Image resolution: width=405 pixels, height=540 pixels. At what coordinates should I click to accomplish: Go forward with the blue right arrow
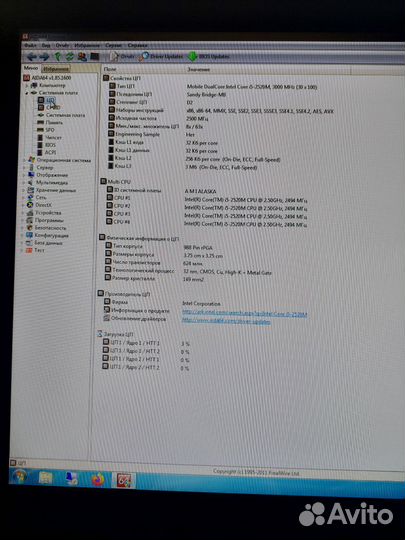44,56
